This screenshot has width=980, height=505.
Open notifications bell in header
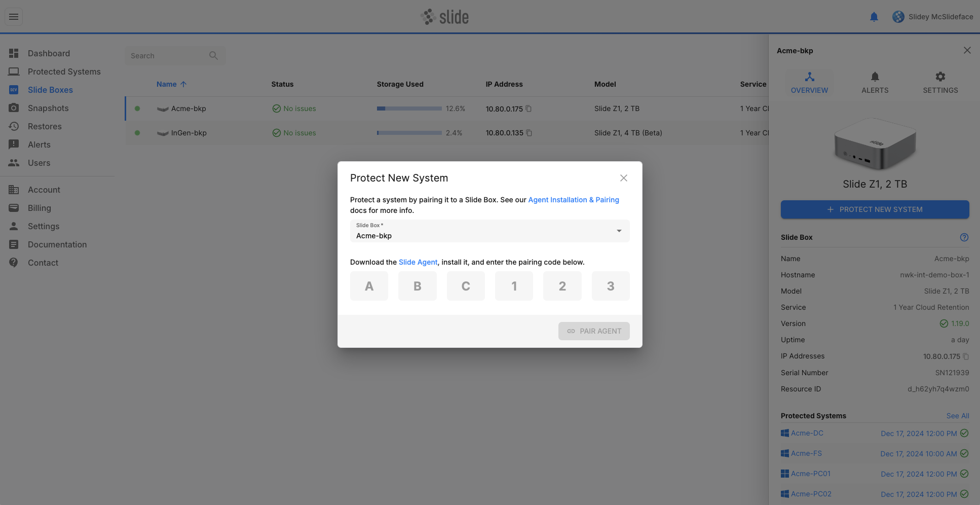874,17
